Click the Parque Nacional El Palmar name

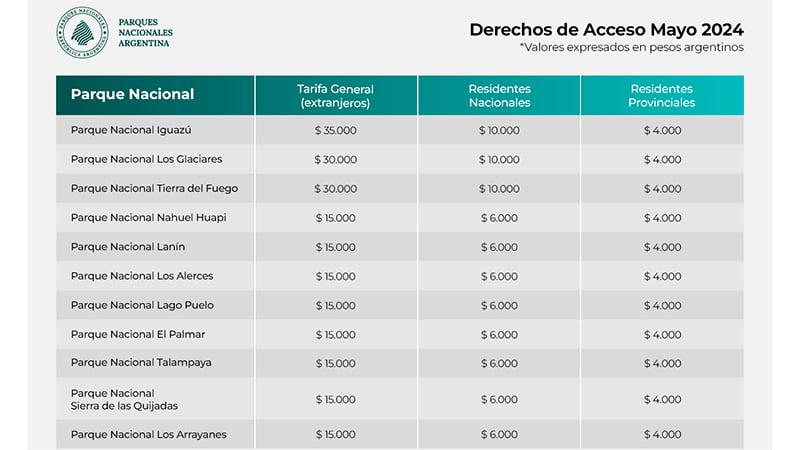[x=138, y=333]
